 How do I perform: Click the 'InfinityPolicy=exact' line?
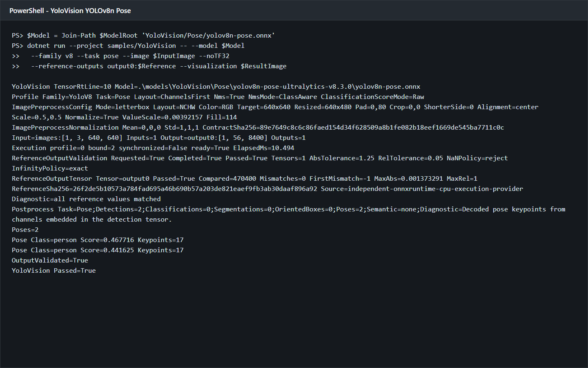coord(50,168)
